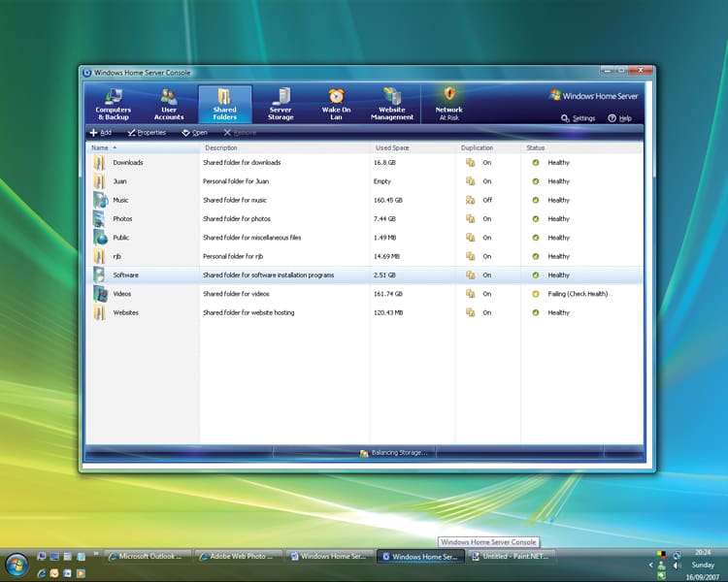Click the "160.45 GB" used space value
The image size is (728, 582).
pos(388,200)
